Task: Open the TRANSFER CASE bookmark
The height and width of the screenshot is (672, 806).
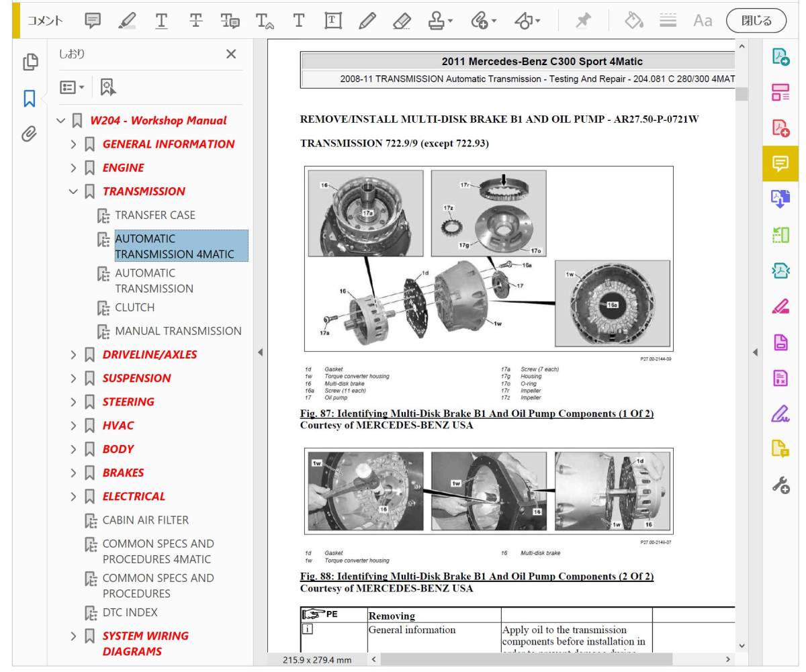Action: [155, 215]
